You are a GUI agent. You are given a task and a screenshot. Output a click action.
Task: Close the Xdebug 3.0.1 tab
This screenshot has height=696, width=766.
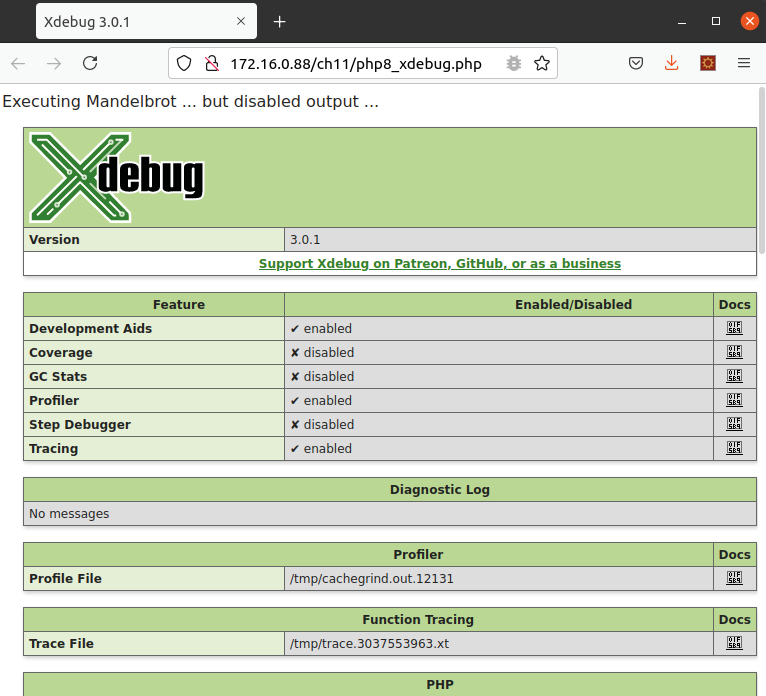(241, 21)
